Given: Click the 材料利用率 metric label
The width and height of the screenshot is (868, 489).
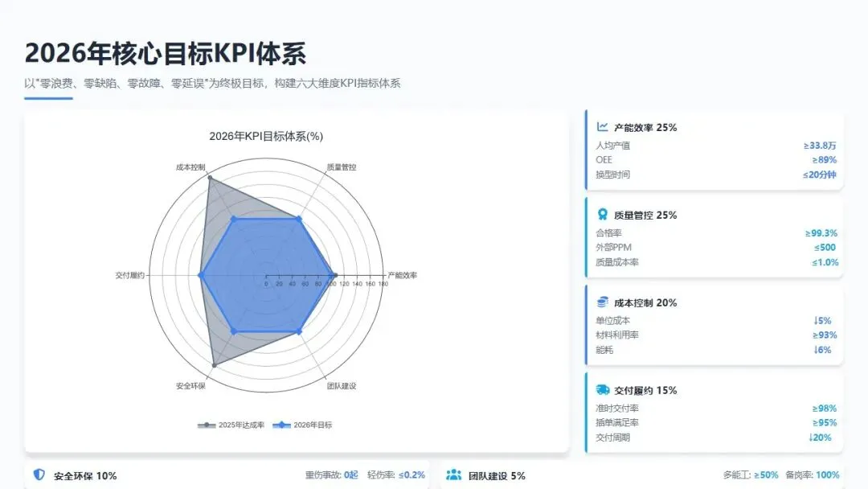Looking at the screenshot, I should click(x=617, y=335).
